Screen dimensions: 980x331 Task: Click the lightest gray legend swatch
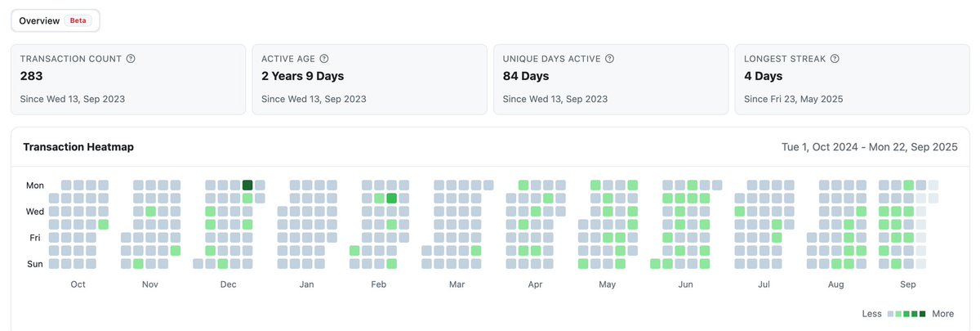point(891,314)
